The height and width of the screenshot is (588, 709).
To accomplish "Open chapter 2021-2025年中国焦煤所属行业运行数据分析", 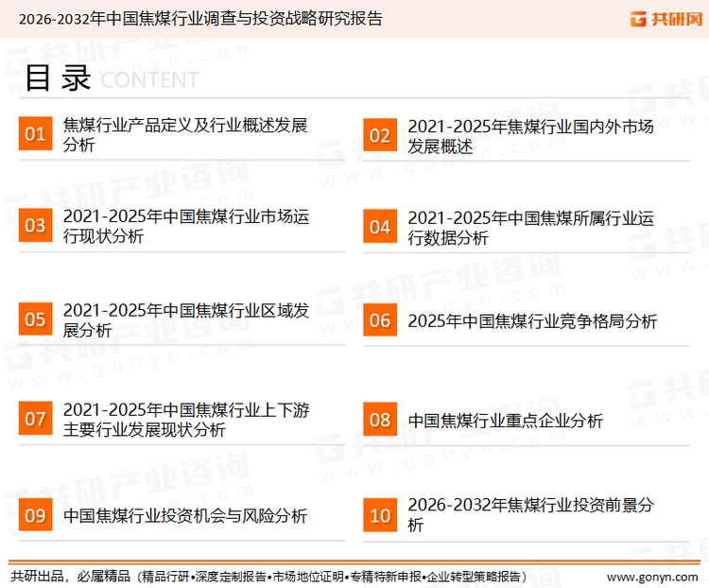I will [531, 228].
